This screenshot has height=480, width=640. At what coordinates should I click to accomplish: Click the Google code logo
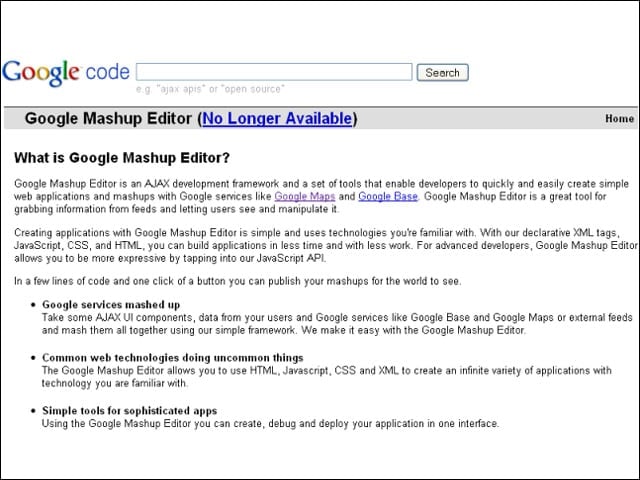(x=66, y=73)
